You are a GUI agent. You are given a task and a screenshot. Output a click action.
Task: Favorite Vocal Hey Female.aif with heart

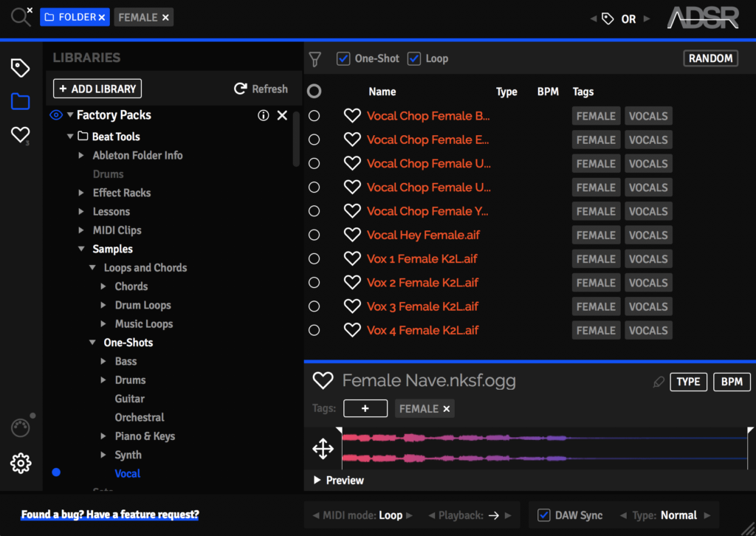click(x=352, y=235)
